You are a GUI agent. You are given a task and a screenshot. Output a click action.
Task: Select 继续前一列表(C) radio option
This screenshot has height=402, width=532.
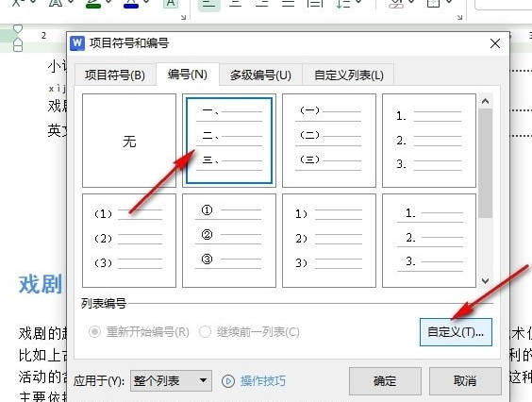(250, 332)
